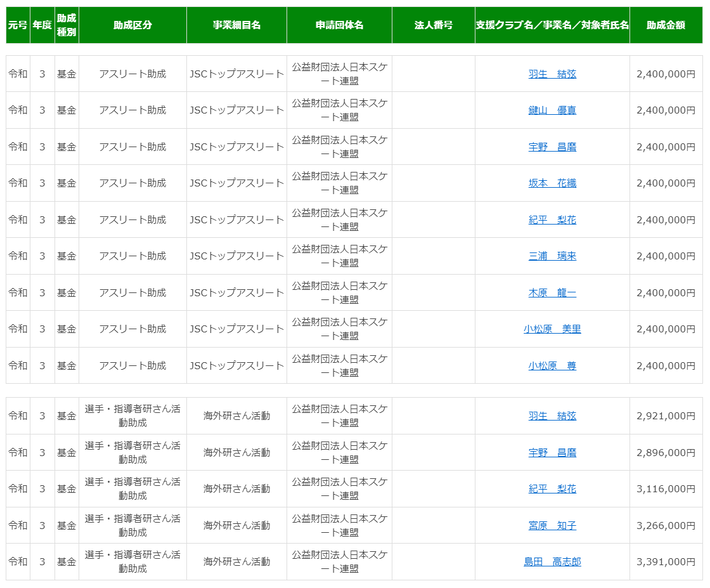Image resolution: width=710 pixels, height=588 pixels.
Task: Open 宇野 昌磨 link in 2,400,000円 row
Action: (x=552, y=147)
